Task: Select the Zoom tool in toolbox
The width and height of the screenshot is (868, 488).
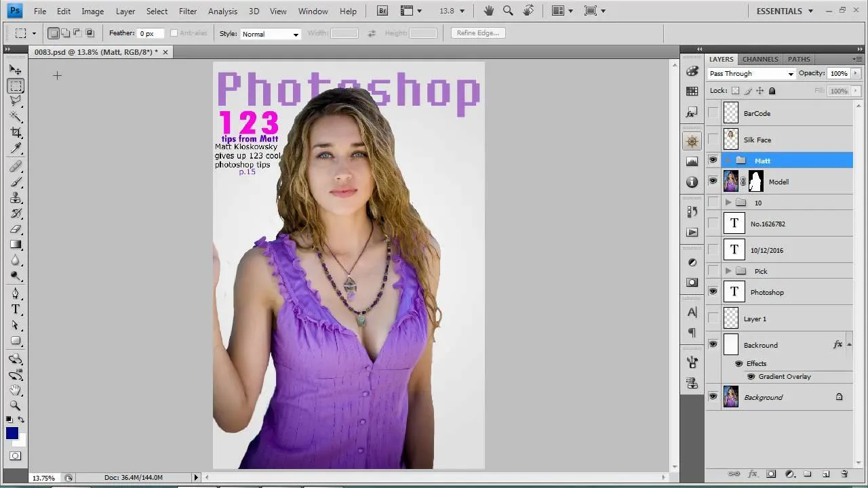Action: [x=16, y=405]
